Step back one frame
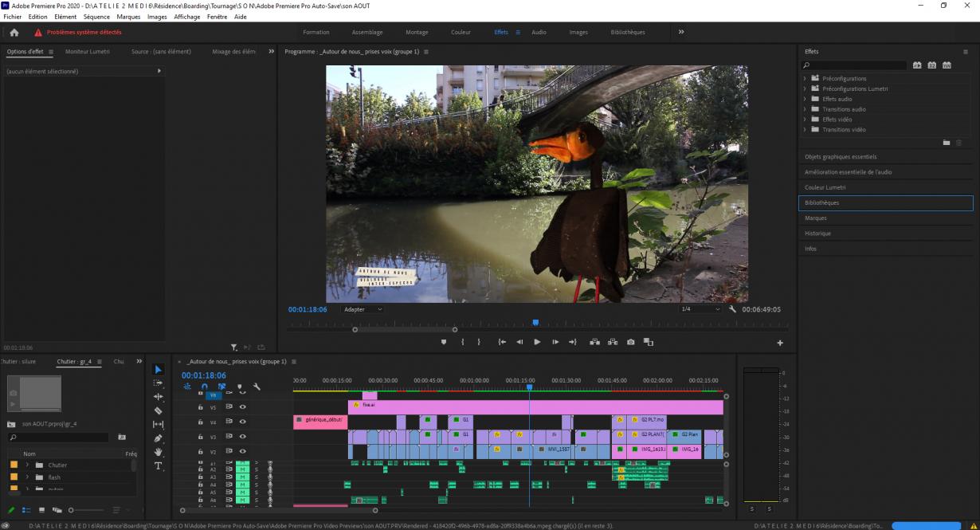The width and height of the screenshot is (980, 530). click(519, 342)
